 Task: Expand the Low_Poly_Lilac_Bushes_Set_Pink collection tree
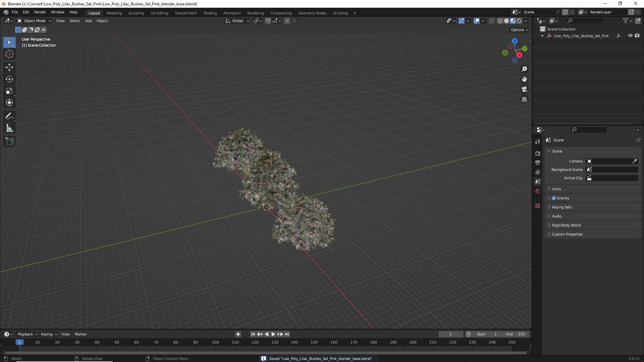click(x=542, y=36)
